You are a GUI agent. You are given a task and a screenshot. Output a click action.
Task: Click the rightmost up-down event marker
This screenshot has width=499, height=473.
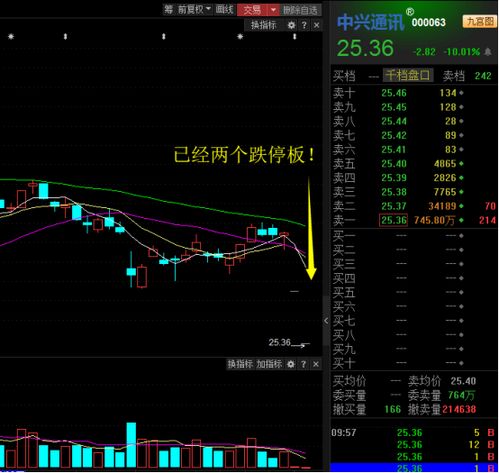pos(295,36)
